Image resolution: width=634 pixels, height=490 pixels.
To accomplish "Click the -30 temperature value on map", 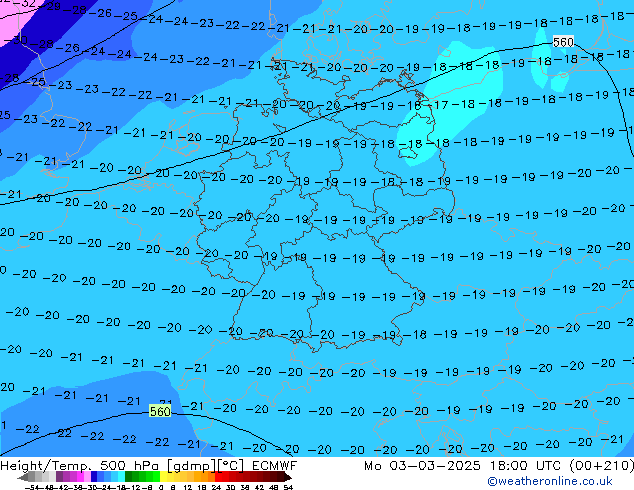I will pyautogui.click(x=16, y=40).
